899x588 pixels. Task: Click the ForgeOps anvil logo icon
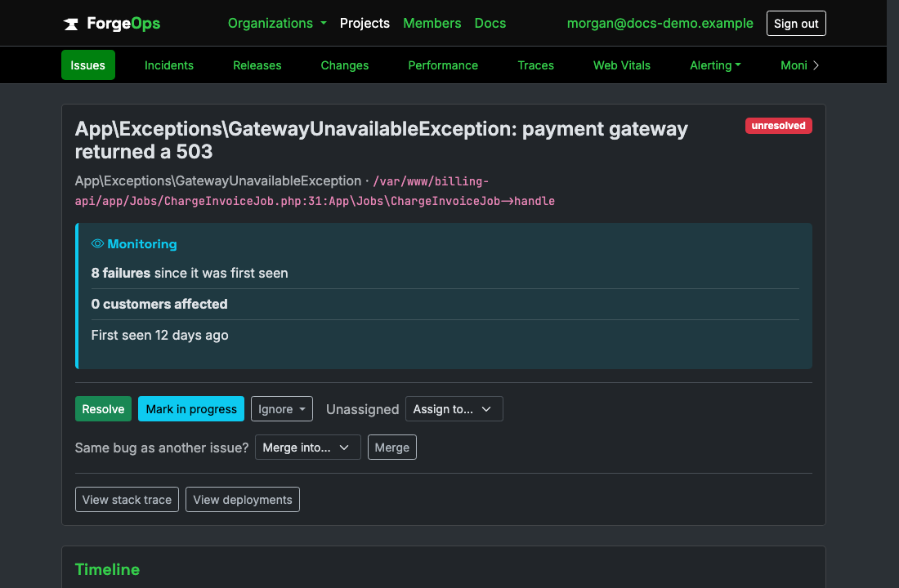71,24
